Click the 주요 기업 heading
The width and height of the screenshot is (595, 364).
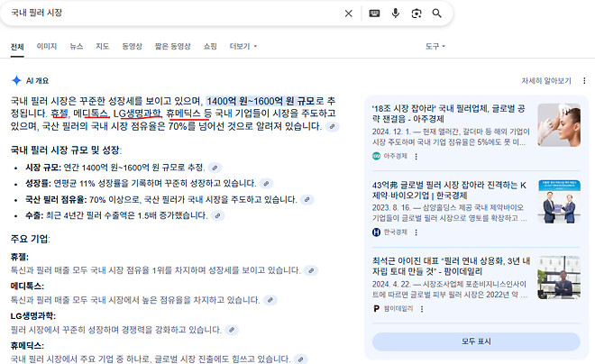[31, 240]
